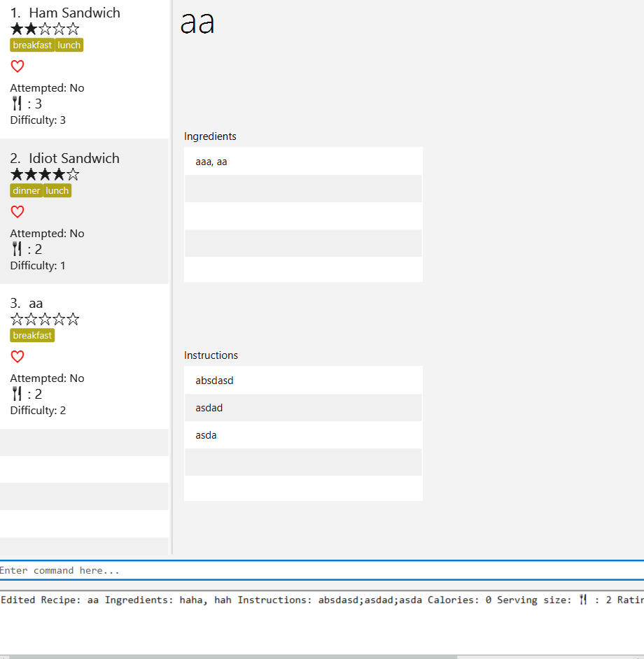Screen dimensions: 644x659
Task: Click the breakfast tag on Ham Sandwich
Action: point(32,45)
